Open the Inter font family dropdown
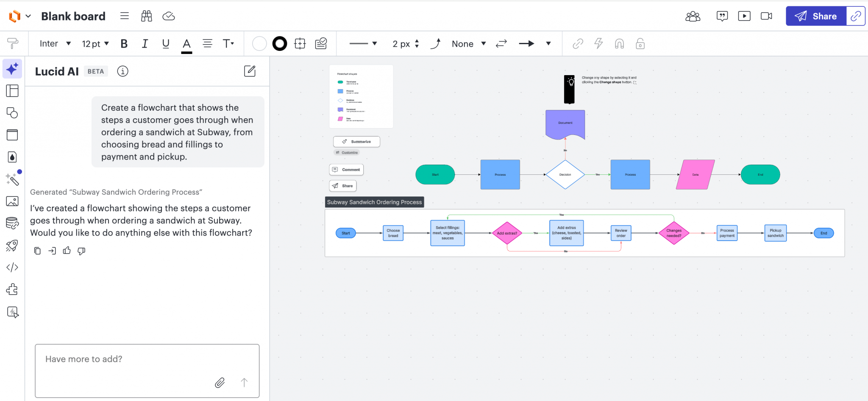The height and width of the screenshot is (401, 868). click(x=55, y=44)
